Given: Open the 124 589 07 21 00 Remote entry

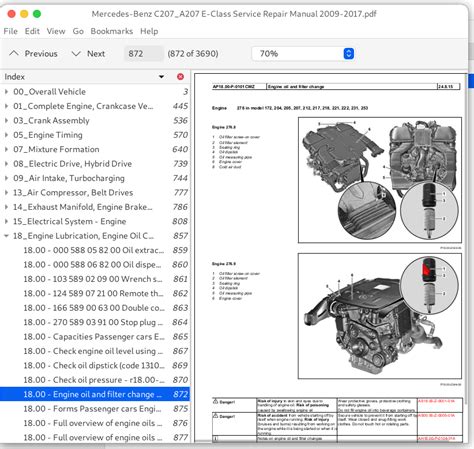Looking at the screenshot, I should tap(95, 293).
